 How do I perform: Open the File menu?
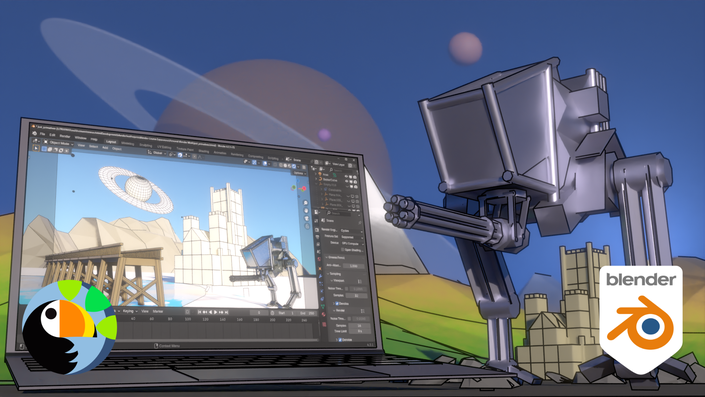coord(42,134)
